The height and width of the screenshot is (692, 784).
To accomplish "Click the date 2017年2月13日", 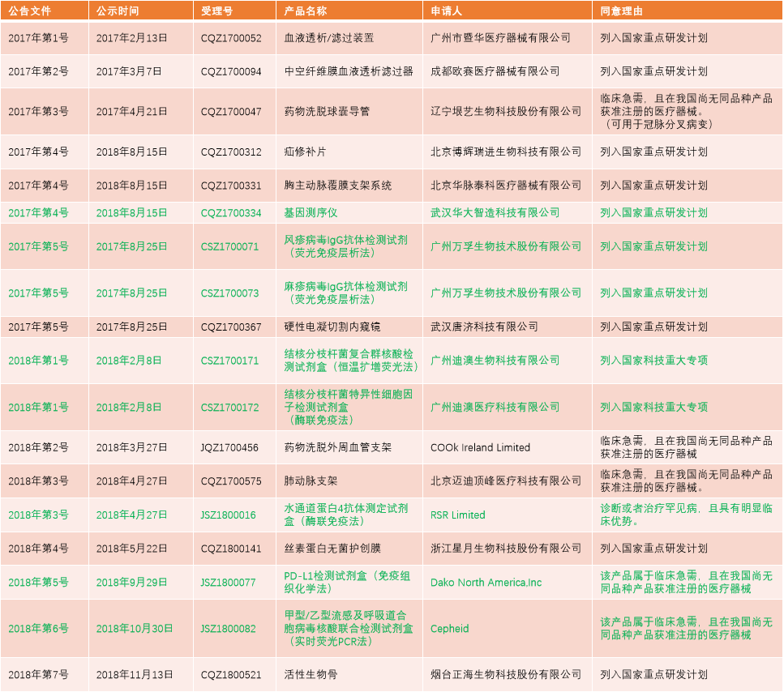I will pos(131,38).
